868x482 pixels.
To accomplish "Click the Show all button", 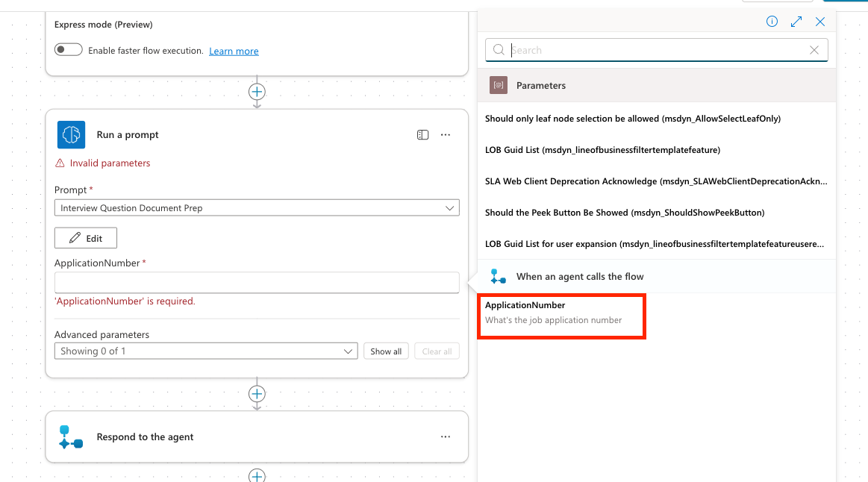I will pyautogui.click(x=386, y=351).
